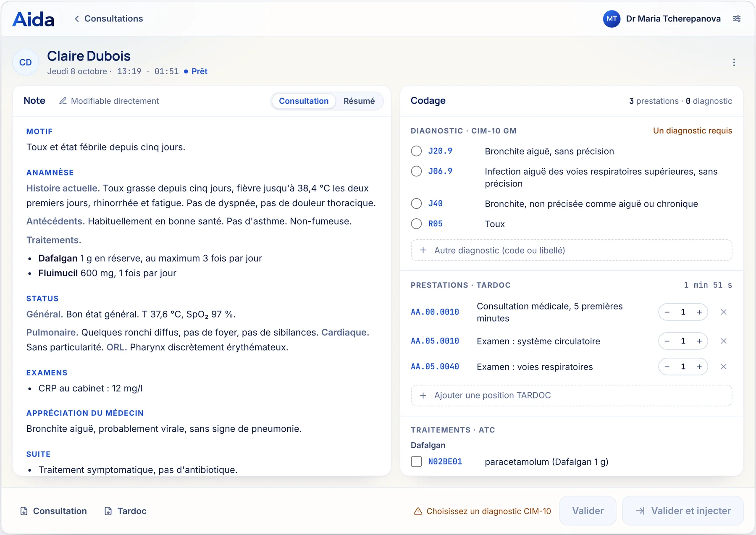The width and height of the screenshot is (756, 535).
Task: Remove Examen voies respiratoires position
Action: click(724, 367)
